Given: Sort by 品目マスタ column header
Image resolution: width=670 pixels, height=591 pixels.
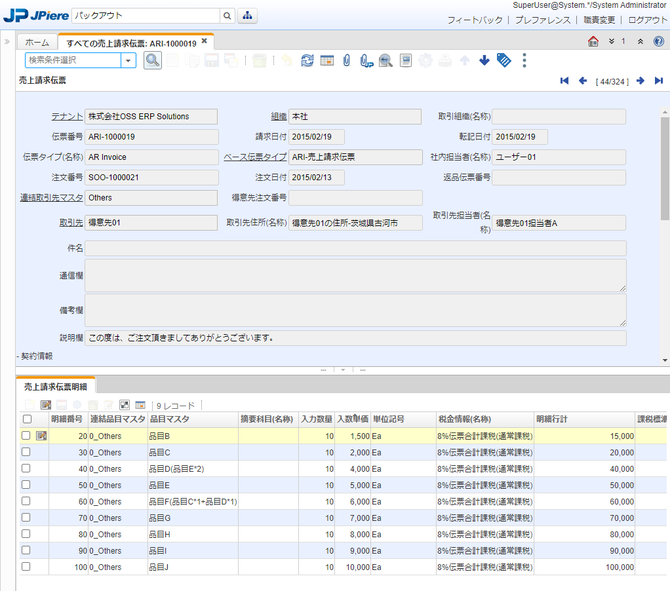Looking at the screenshot, I should pos(193,419).
